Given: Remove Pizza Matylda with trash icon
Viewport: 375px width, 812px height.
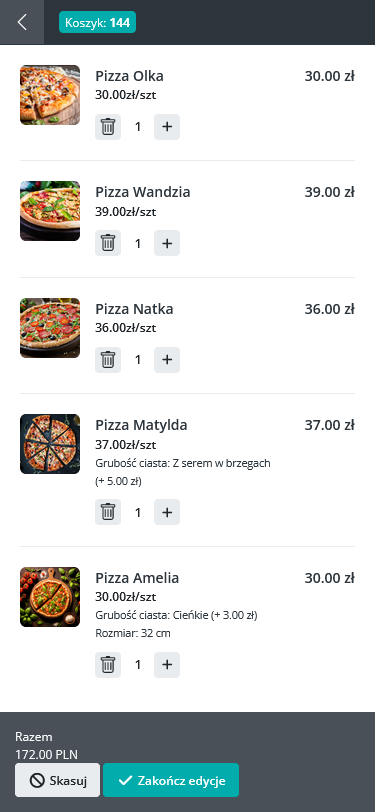Looking at the screenshot, I should tap(108, 512).
